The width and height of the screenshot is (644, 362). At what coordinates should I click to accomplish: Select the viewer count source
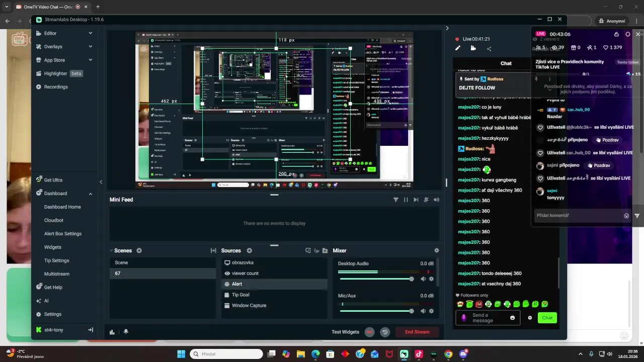coord(274,274)
